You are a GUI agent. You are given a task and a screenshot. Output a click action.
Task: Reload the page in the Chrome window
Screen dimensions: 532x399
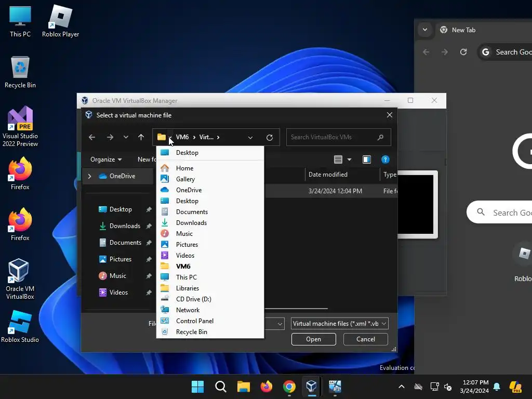[463, 52]
